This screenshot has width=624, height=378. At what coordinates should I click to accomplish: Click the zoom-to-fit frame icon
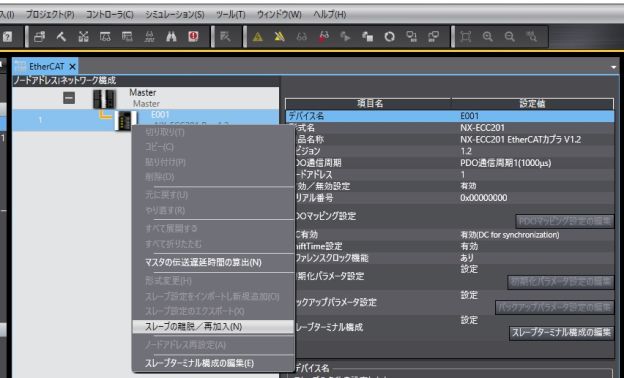tap(466, 37)
